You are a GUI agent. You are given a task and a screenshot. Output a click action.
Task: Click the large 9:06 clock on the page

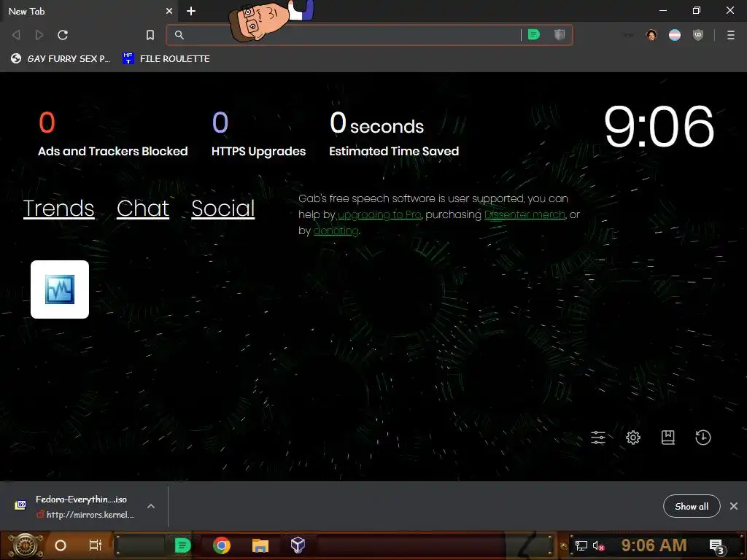(x=659, y=127)
